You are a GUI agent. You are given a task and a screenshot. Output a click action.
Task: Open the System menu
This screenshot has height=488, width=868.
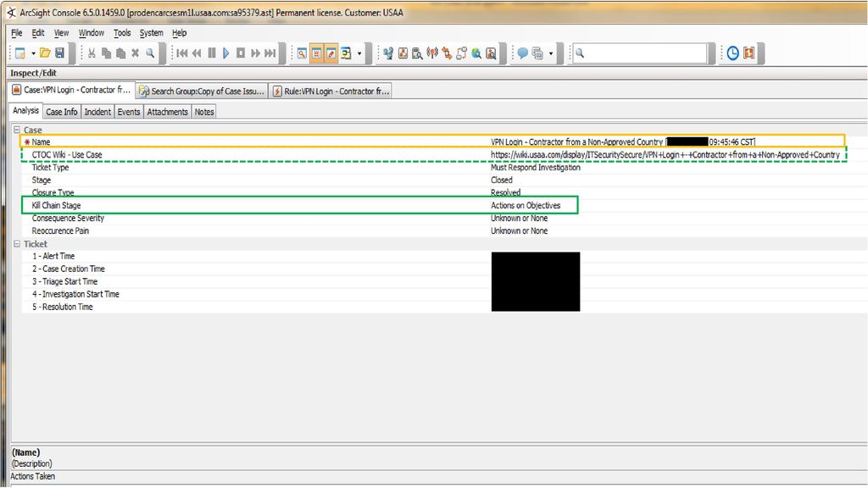(x=151, y=33)
